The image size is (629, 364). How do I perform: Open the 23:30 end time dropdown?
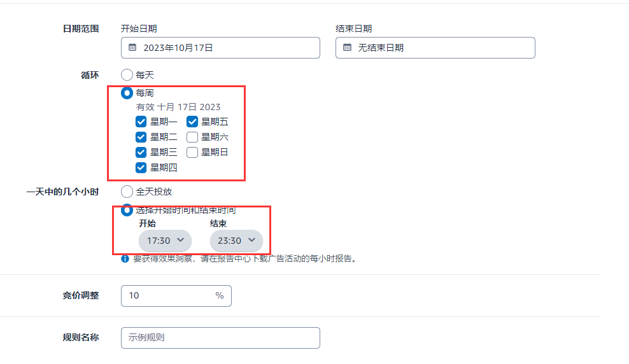(x=236, y=241)
